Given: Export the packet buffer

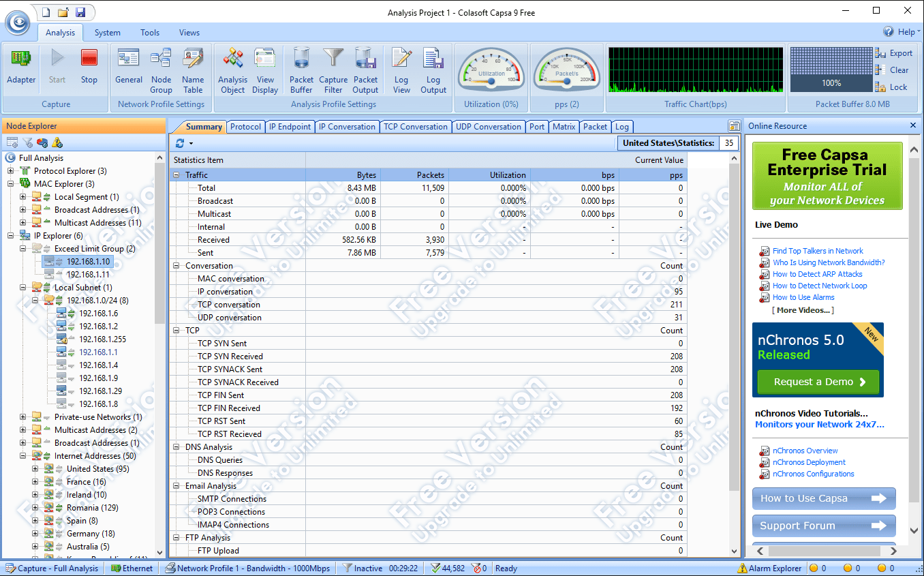Looking at the screenshot, I should 893,53.
